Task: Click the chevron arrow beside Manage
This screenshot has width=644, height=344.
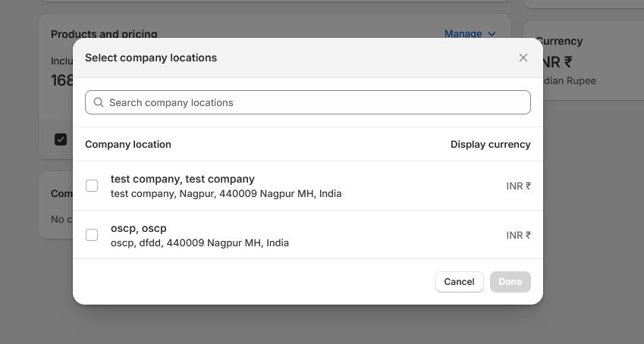Action: [x=492, y=33]
